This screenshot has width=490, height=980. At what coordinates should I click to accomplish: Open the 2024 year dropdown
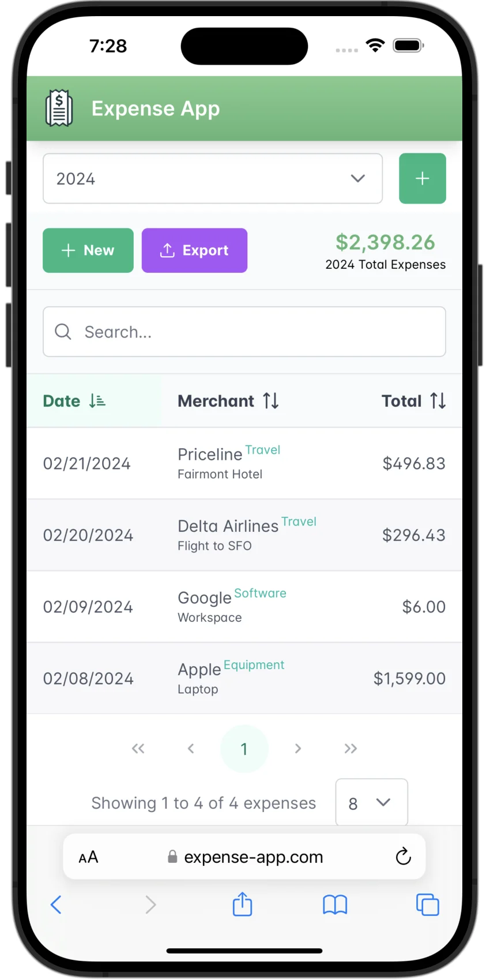pyautogui.click(x=213, y=178)
